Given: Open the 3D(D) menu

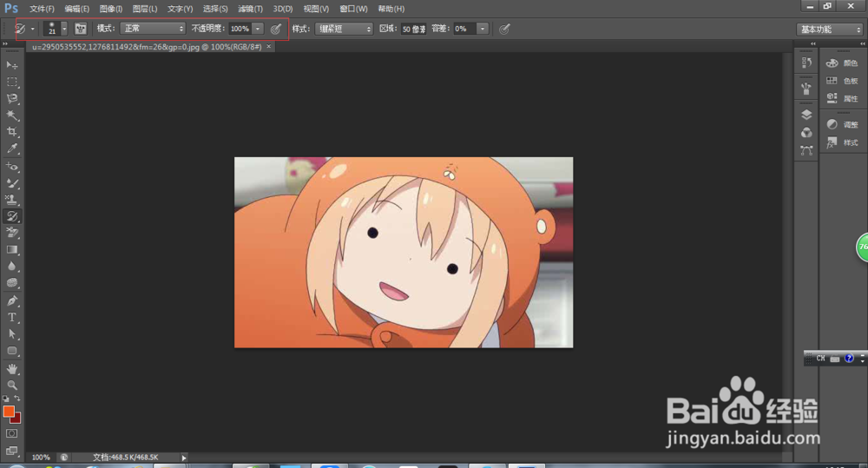Looking at the screenshot, I should [283, 9].
